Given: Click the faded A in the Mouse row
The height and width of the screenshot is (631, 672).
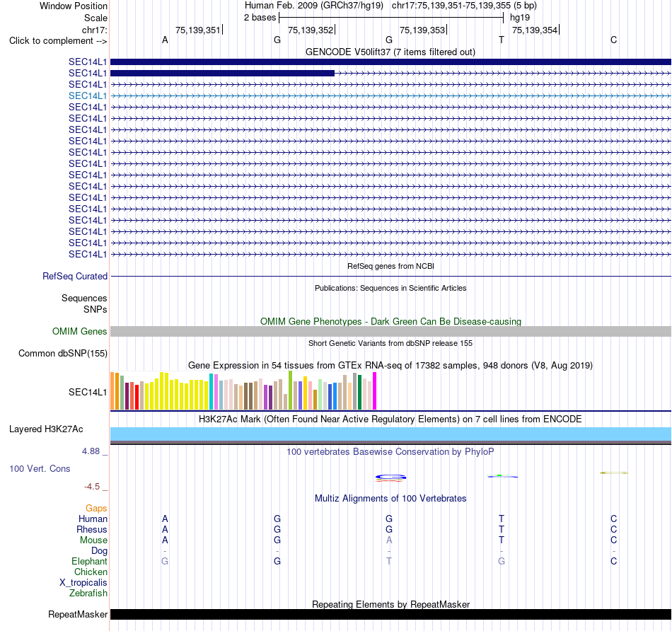Looking at the screenshot, I should 389,540.
